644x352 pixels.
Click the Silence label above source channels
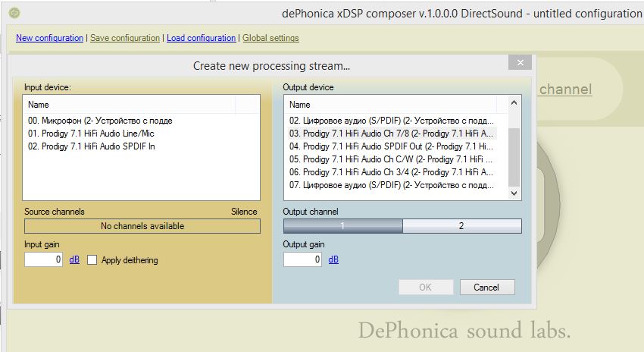[244, 212]
